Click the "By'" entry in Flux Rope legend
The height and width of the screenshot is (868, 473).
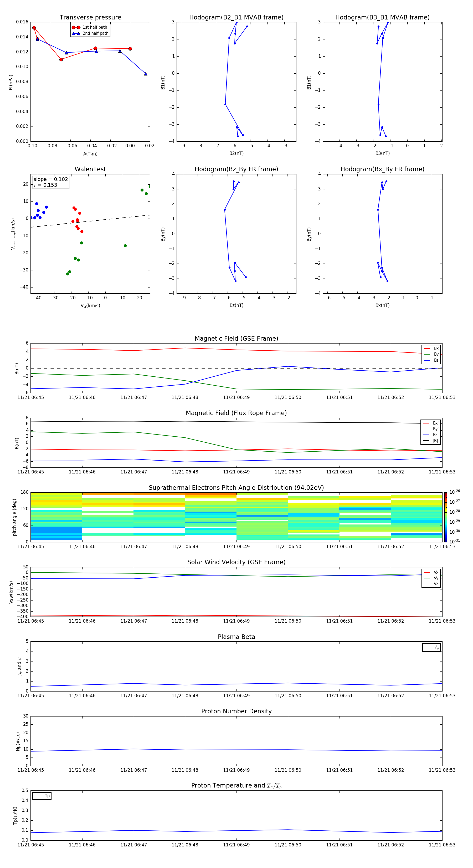(431, 429)
